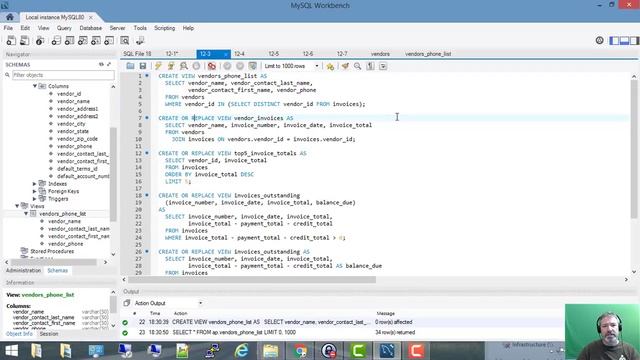
Task: Create a new function toolbar icon
Action: click(x=109, y=40)
